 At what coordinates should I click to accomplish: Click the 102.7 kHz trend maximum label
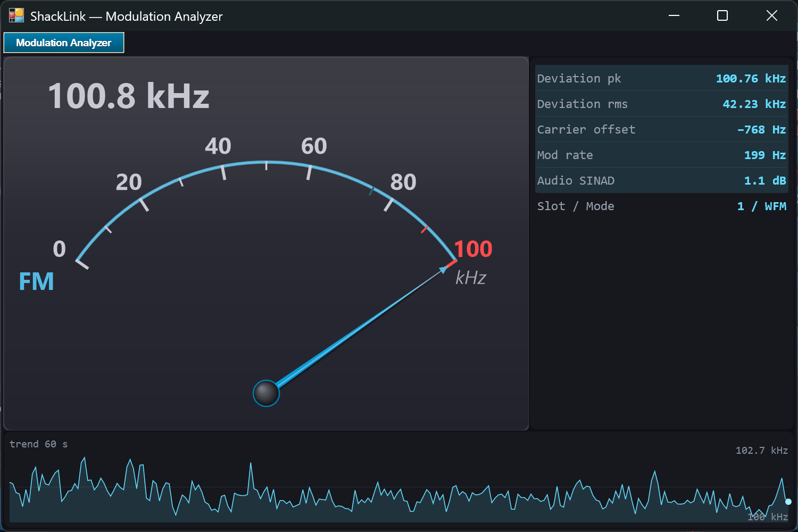761,451
